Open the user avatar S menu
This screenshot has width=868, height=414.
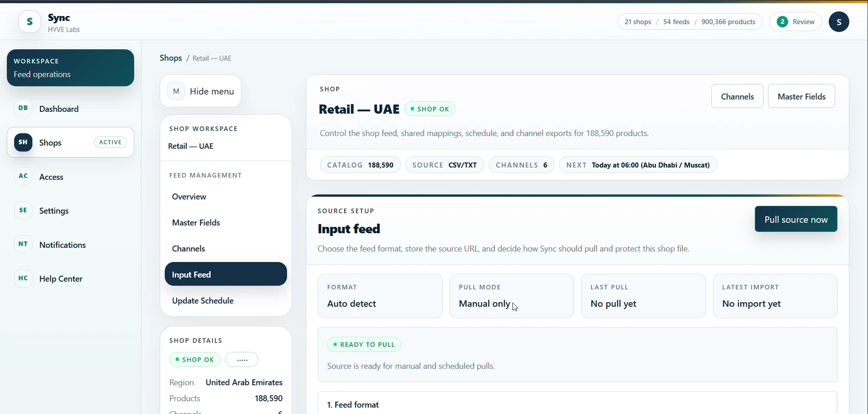pos(839,22)
